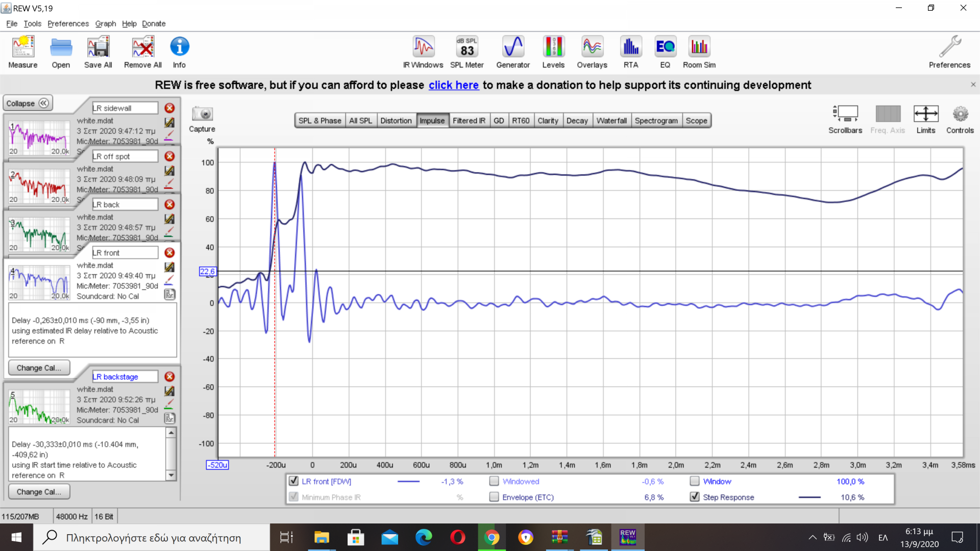Screen dimensions: 980x551
Task: Edit the -520u time axis start field
Action: point(217,465)
